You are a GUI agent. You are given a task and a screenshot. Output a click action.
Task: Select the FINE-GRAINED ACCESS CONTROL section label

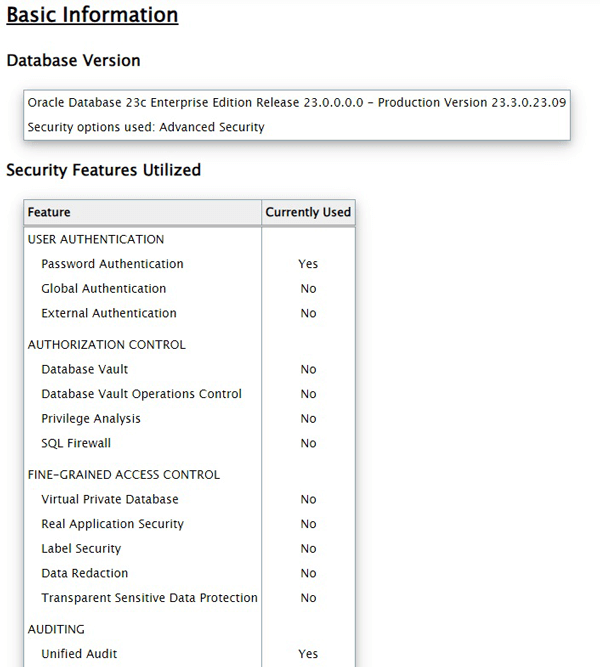[x=124, y=475]
